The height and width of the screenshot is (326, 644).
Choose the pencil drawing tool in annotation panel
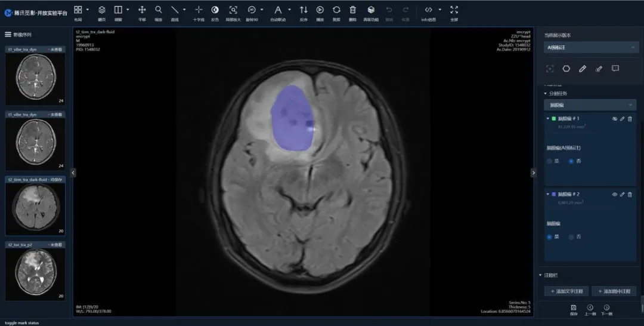(x=583, y=69)
